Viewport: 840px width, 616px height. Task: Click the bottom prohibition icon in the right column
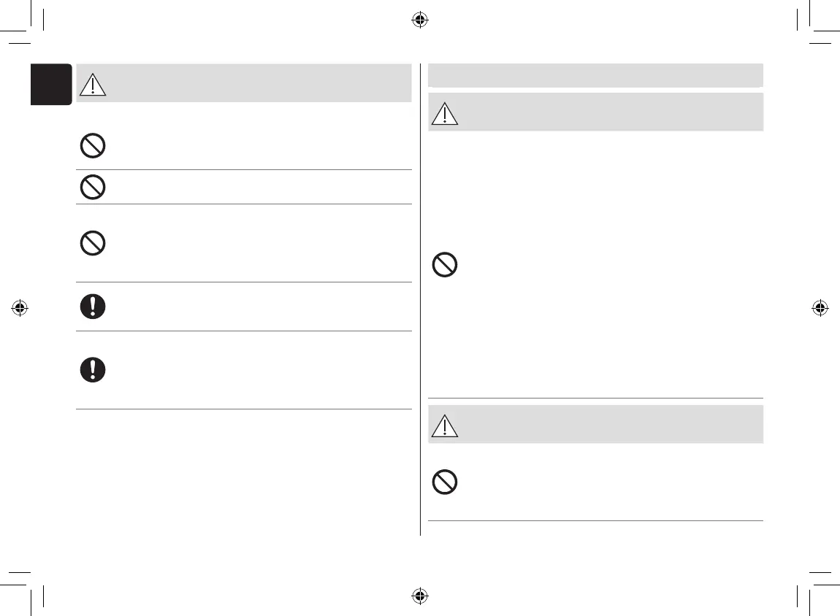point(445,482)
